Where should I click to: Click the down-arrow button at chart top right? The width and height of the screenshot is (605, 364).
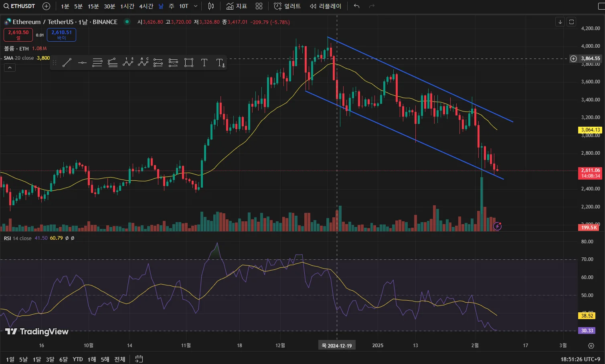click(x=560, y=22)
